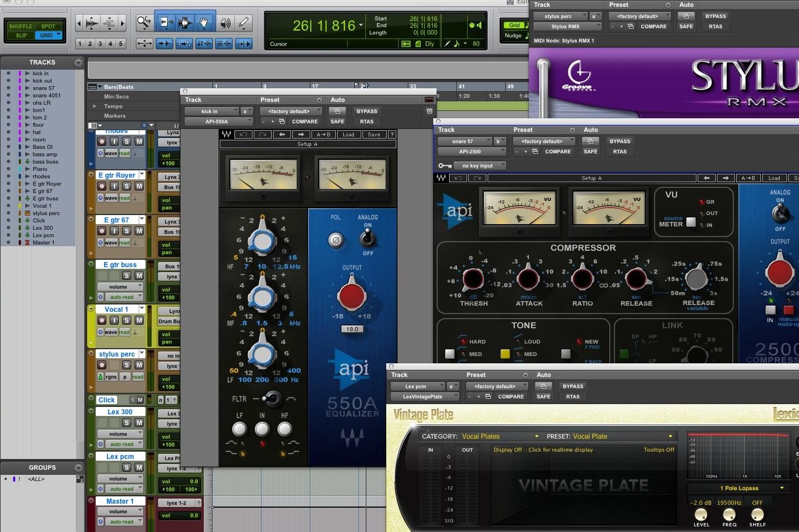Click next preset arrow in API-550A
This screenshot has width=799, height=532.
click(301, 135)
